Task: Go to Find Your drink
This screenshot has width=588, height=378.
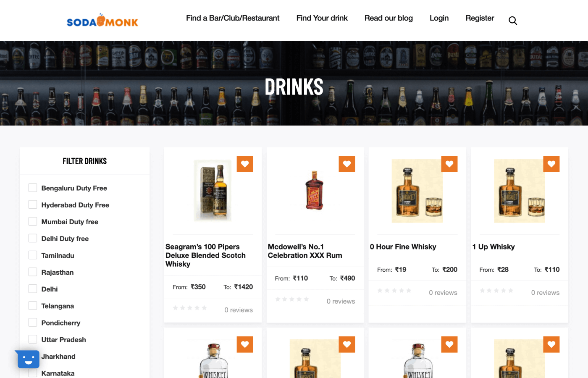Action: pyautogui.click(x=322, y=18)
